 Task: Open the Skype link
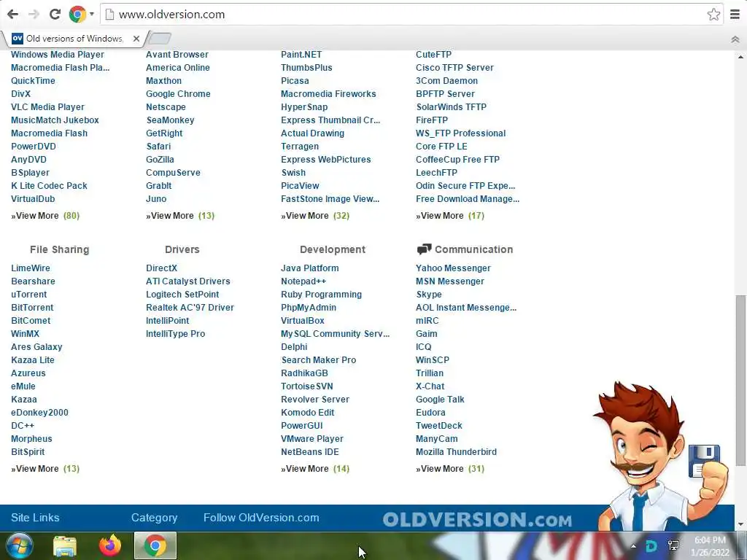click(429, 295)
